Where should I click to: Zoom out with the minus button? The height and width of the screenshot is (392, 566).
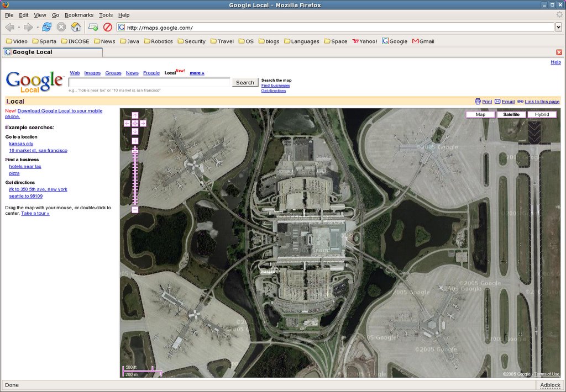135,209
